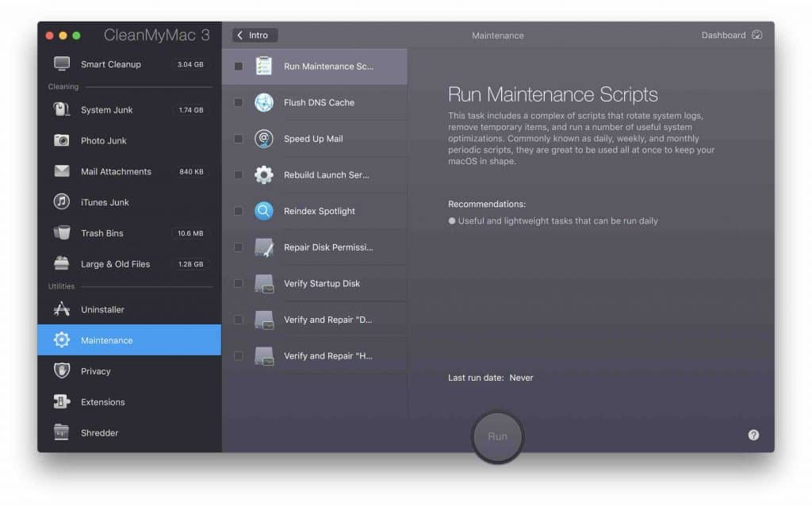Toggle the Verify Startup Disk checkbox

[238, 283]
